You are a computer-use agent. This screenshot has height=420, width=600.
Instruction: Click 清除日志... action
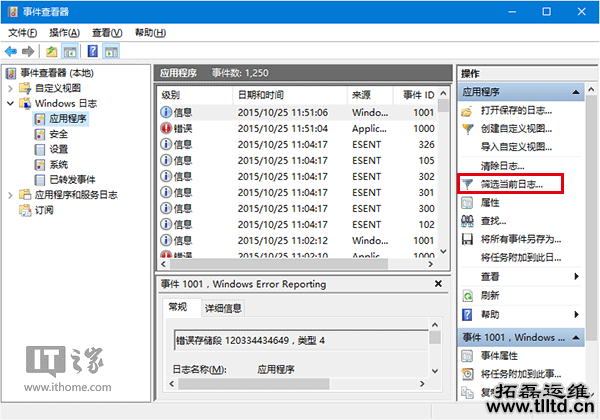(502, 166)
